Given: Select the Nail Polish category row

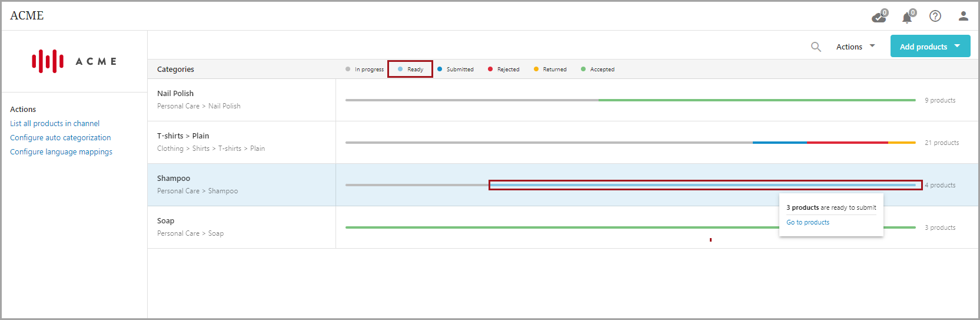Looking at the screenshot, I should 175,93.
